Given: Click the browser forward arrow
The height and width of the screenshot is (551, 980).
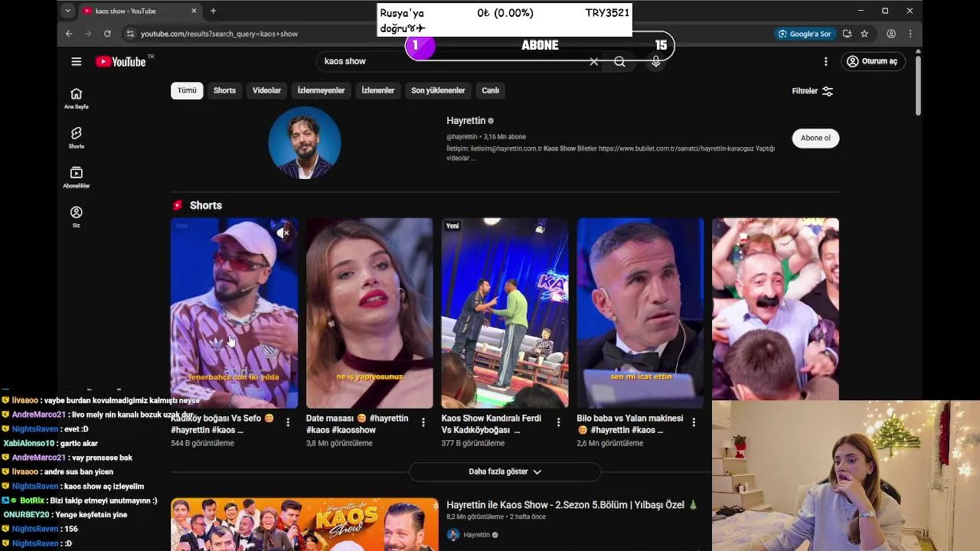Looking at the screenshot, I should 88,34.
